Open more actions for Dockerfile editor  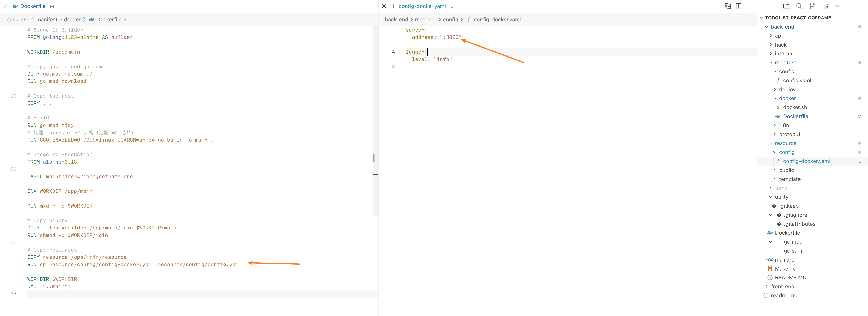(371, 6)
